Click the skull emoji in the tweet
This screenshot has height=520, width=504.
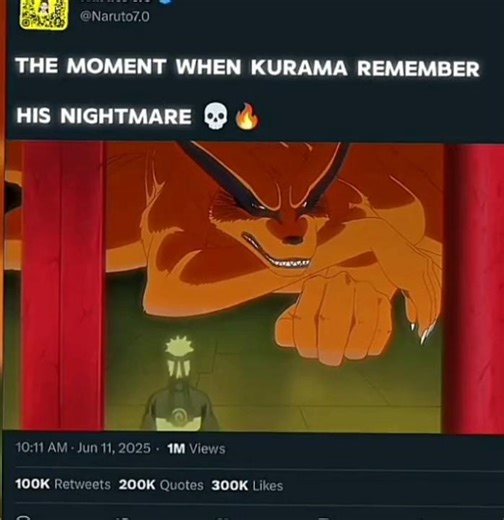216,116
